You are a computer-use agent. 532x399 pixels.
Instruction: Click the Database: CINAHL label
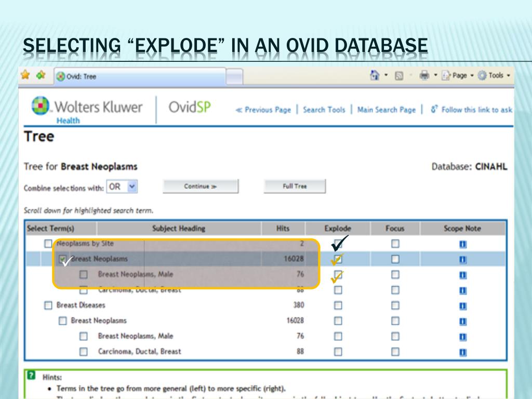click(x=469, y=167)
